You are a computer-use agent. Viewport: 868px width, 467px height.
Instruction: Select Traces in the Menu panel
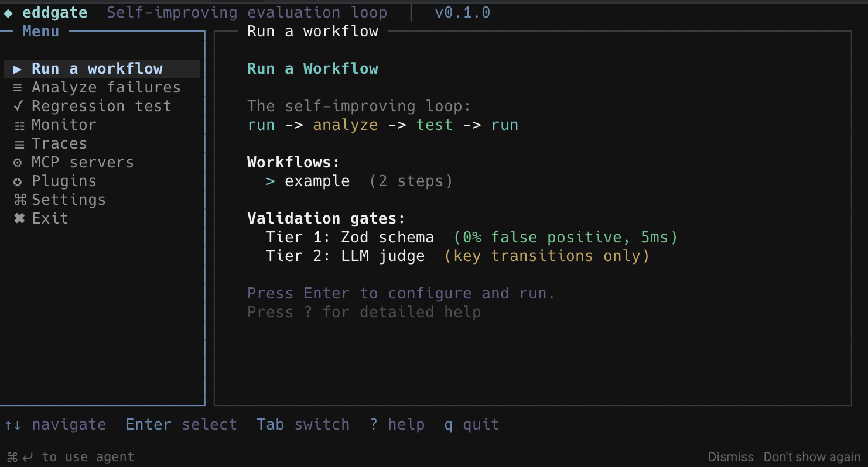tap(59, 143)
